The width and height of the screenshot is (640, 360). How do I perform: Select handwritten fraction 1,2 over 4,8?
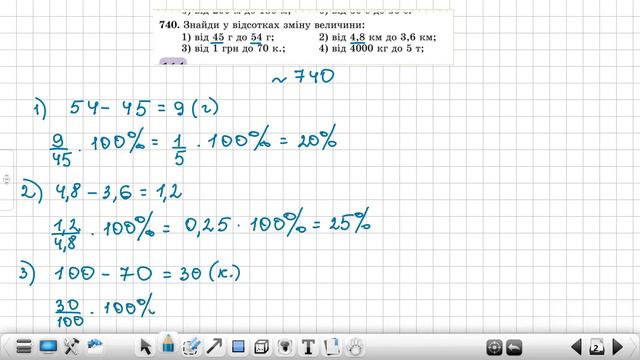(66, 235)
